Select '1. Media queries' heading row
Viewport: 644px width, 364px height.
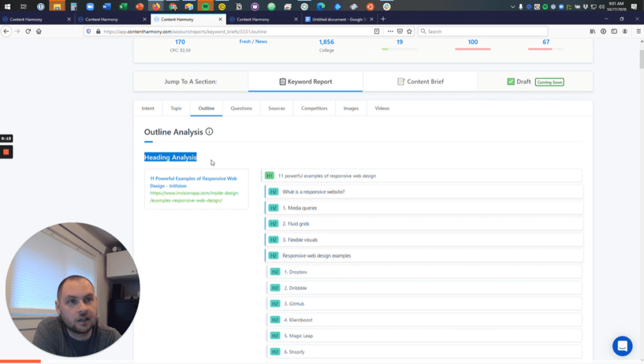424,207
